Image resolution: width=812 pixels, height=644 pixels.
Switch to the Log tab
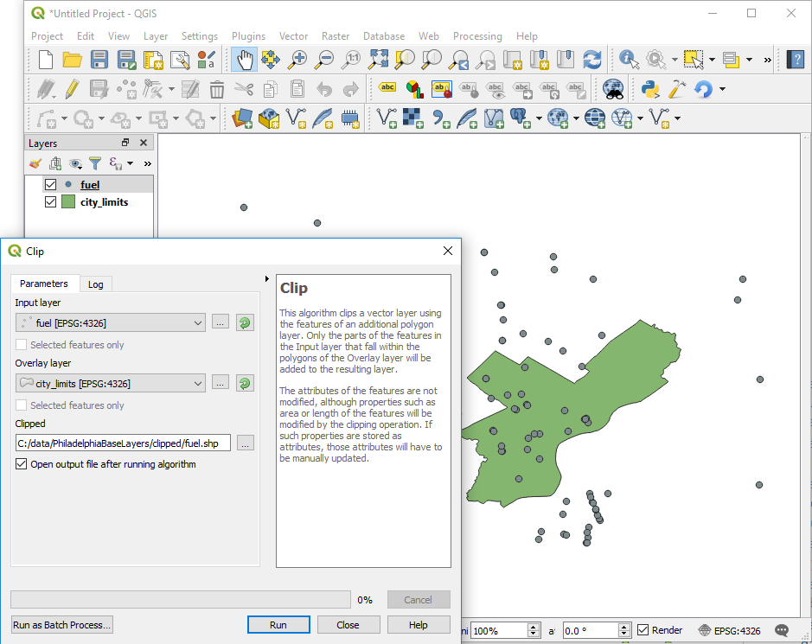(96, 284)
